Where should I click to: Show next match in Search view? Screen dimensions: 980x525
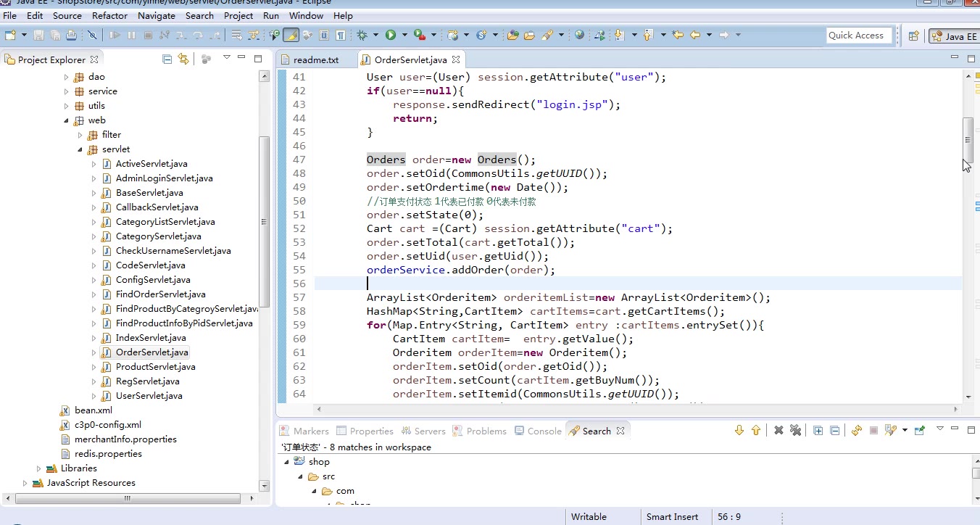point(739,431)
